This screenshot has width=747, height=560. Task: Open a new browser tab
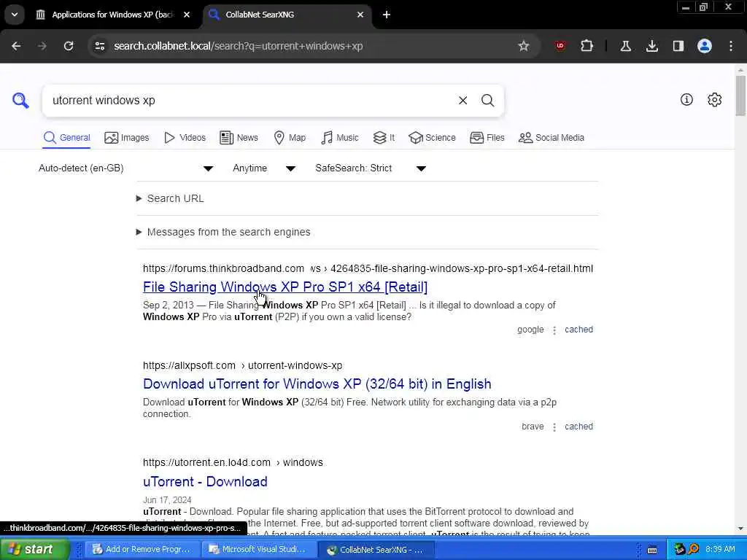(x=387, y=15)
